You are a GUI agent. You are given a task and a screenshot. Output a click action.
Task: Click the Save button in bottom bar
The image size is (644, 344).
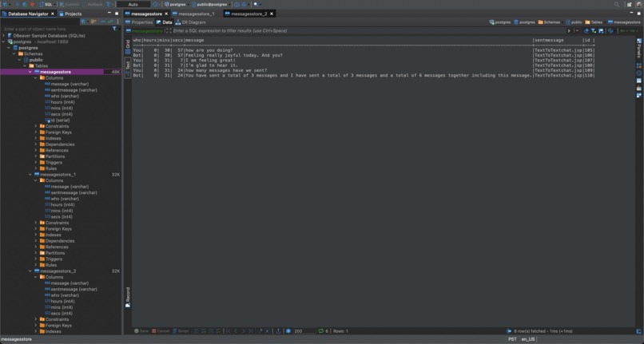coord(141,331)
